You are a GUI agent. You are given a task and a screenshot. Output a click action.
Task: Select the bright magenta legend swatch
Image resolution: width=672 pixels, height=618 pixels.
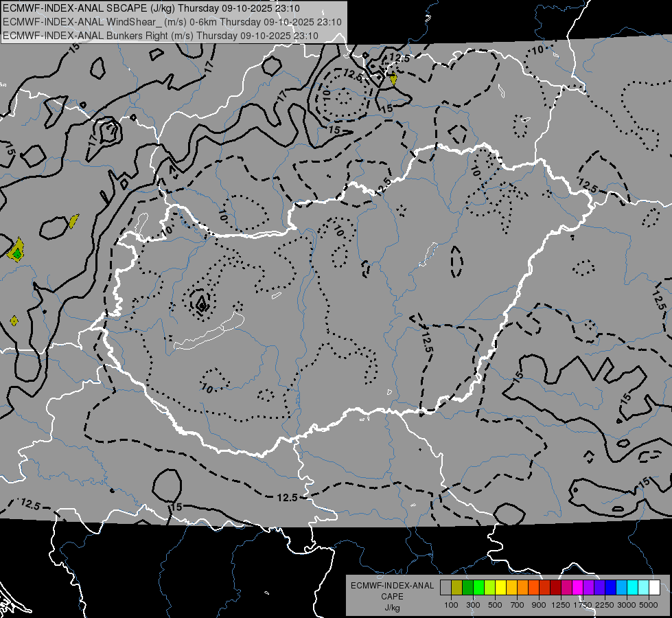[578, 587]
